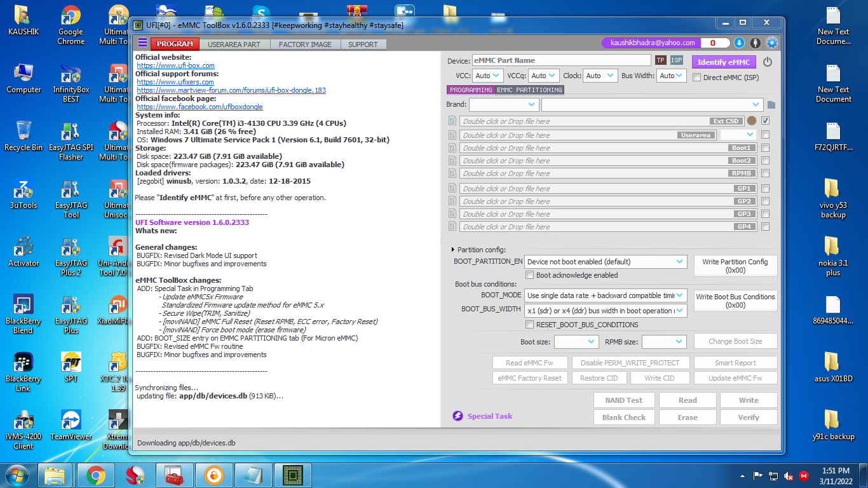Open the hamburger menu in UFI toolbar

click(x=142, y=43)
